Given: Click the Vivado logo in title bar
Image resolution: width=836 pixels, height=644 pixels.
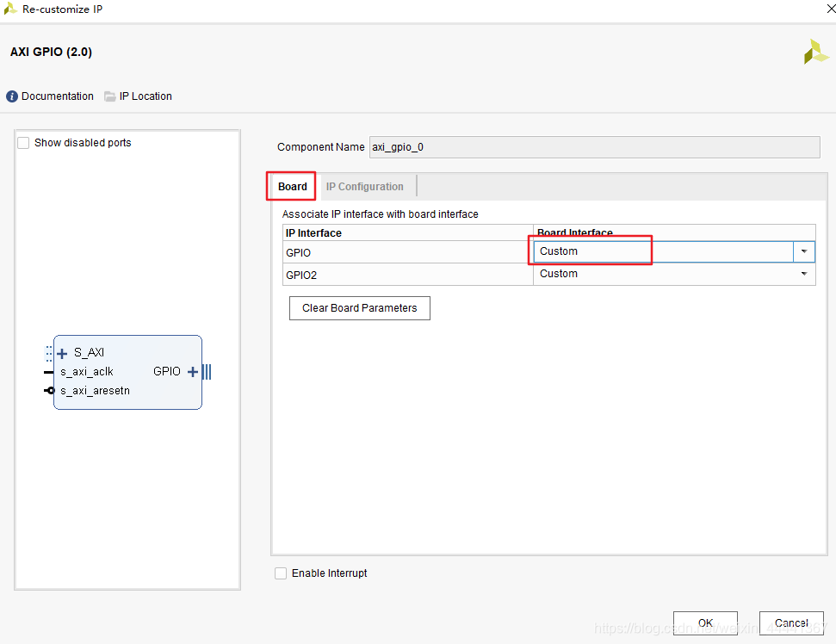Looking at the screenshot, I should coord(10,9).
